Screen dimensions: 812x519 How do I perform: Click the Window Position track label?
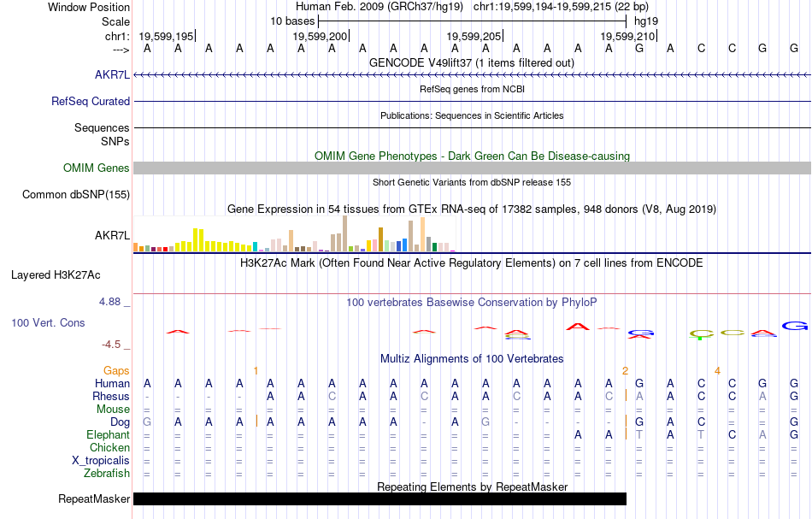click(89, 7)
